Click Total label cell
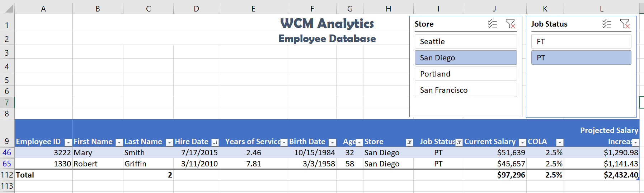The image size is (644, 193). pos(43,175)
